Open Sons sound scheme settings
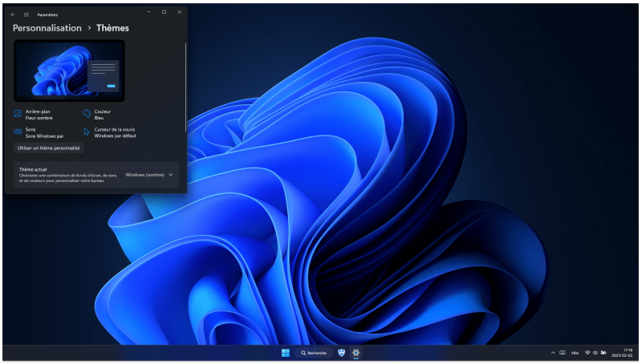The image size is (642, 364). [38, 132]
